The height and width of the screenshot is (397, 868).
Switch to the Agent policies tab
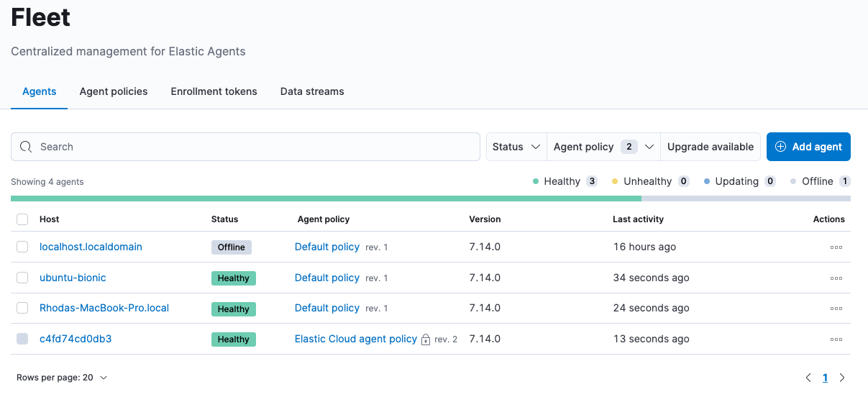pos(114,91)
